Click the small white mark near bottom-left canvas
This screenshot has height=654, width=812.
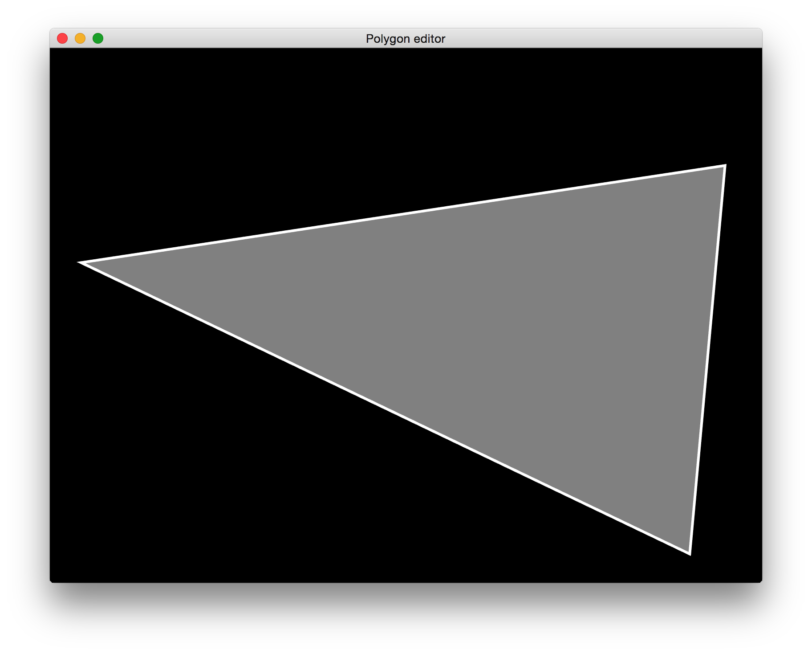point(50,581)
